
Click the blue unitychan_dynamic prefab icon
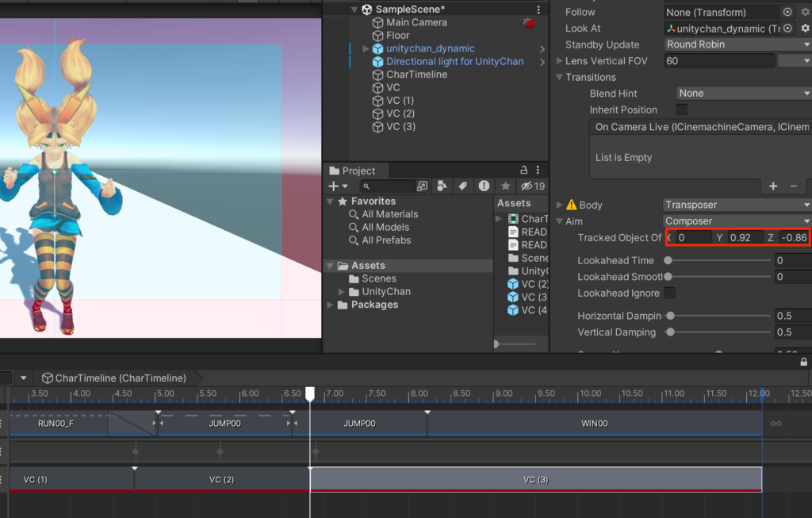pos(378,48)
